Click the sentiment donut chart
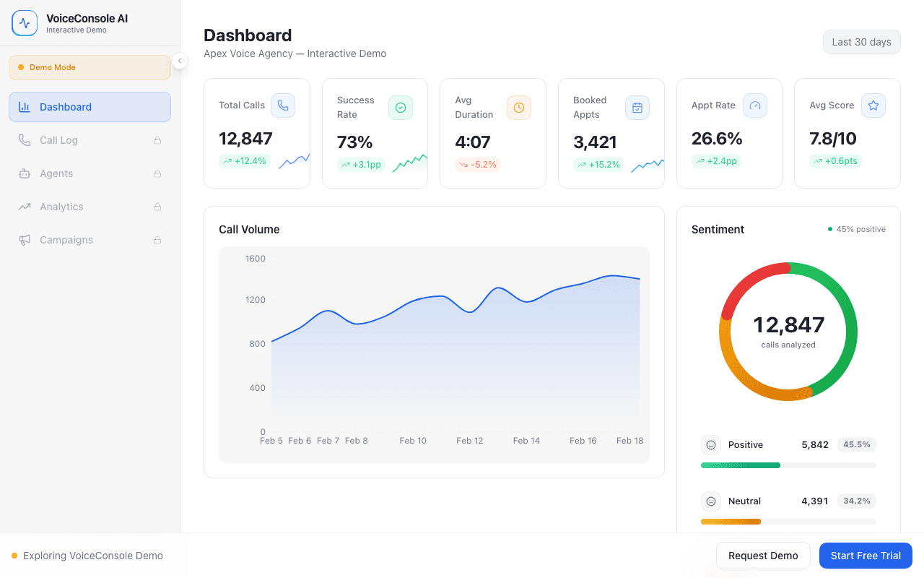 tap(788, 332)
